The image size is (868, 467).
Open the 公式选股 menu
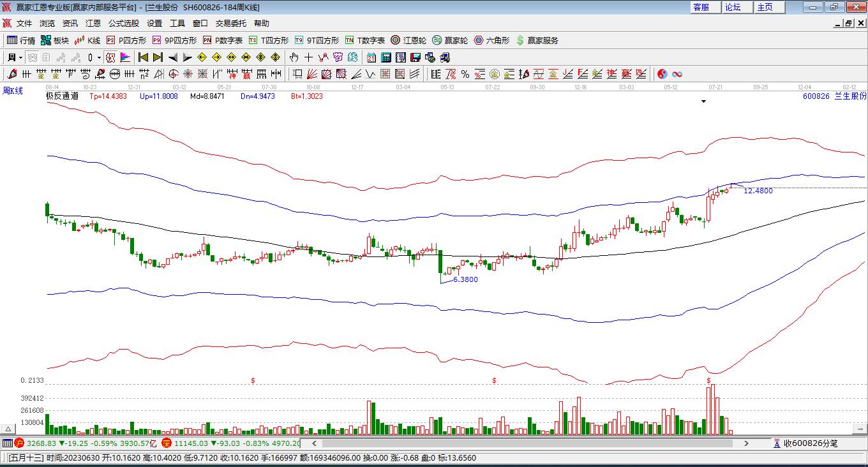(123, 23)
